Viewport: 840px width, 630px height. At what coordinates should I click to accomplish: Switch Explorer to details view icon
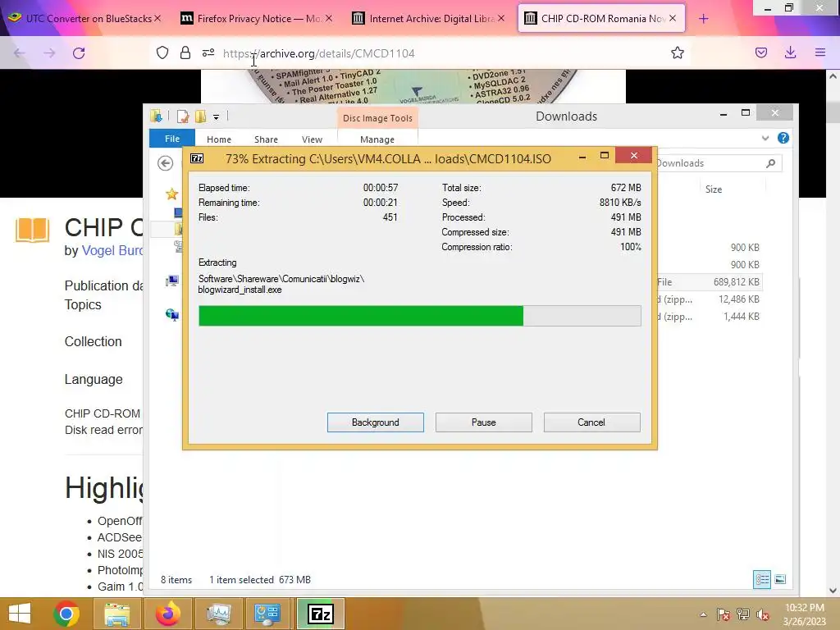762,579
